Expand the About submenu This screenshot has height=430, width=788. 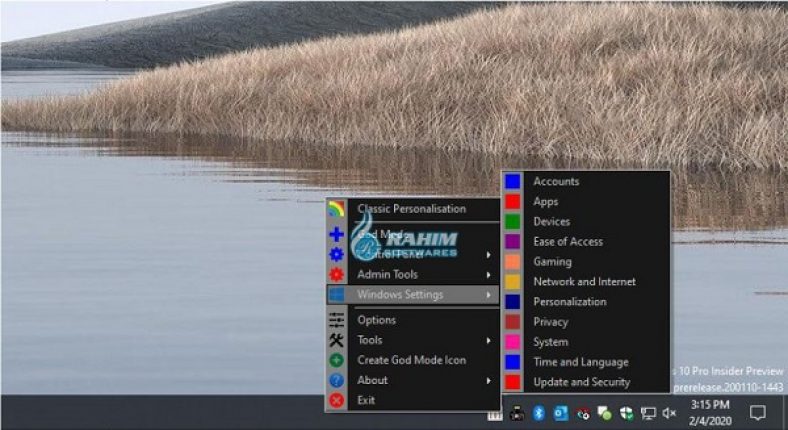point(412,380)
